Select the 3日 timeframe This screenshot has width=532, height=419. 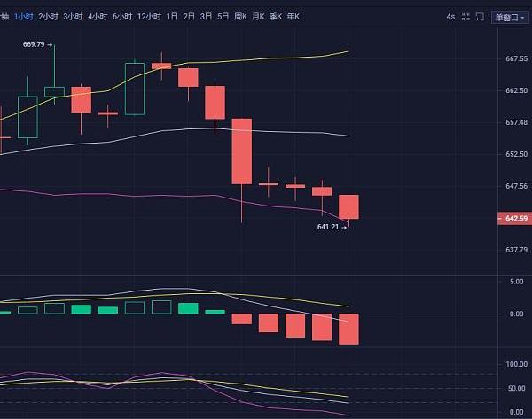point(206,17)
